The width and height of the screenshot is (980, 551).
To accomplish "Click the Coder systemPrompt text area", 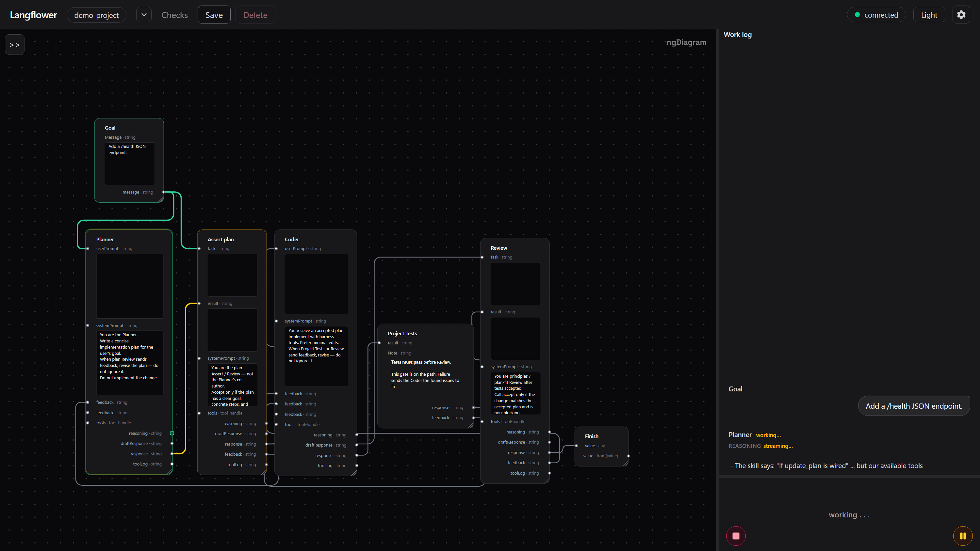I will (x=316, y=356).
